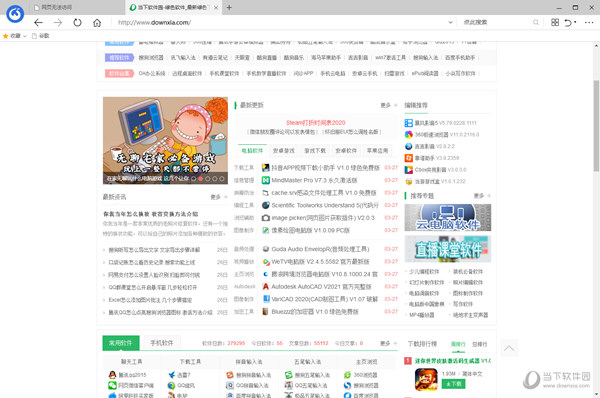Click the browser search input box
The image size is (600, 398).
point(496,23)
